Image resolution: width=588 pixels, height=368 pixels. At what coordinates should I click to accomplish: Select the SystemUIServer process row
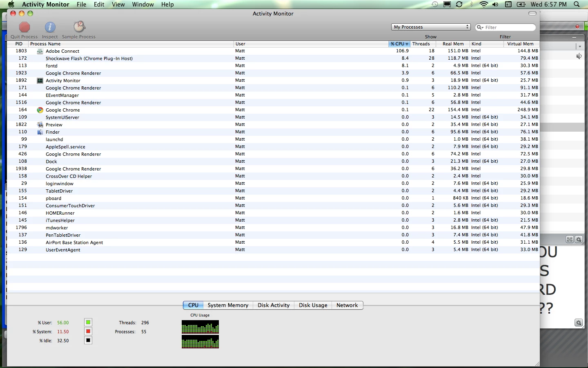coord(273,117)
